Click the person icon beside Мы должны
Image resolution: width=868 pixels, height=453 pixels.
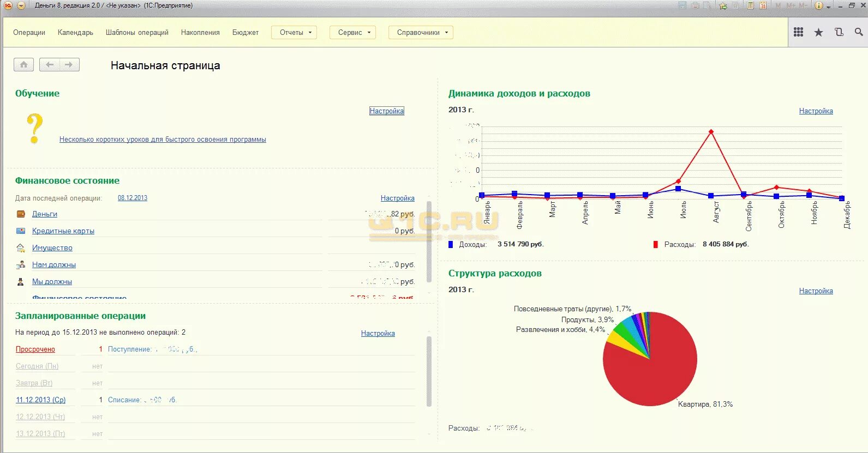coord(21,281)
